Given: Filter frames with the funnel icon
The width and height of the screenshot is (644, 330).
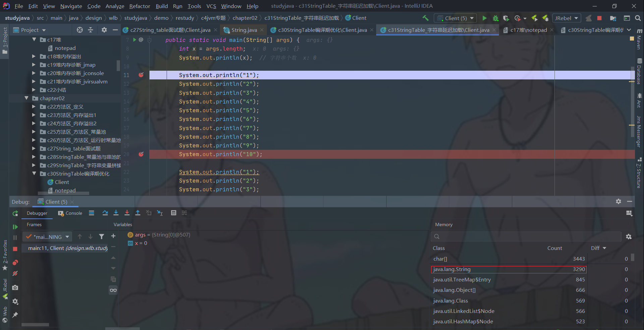Looking at the screenshot, I should pyautogui.click(x=102, y=237).
